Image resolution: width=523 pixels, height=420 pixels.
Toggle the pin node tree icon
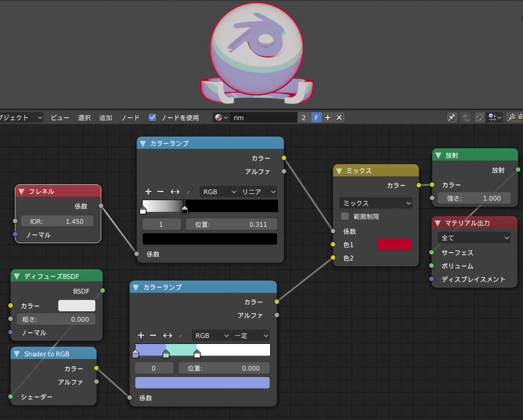(x=452, y=118)
